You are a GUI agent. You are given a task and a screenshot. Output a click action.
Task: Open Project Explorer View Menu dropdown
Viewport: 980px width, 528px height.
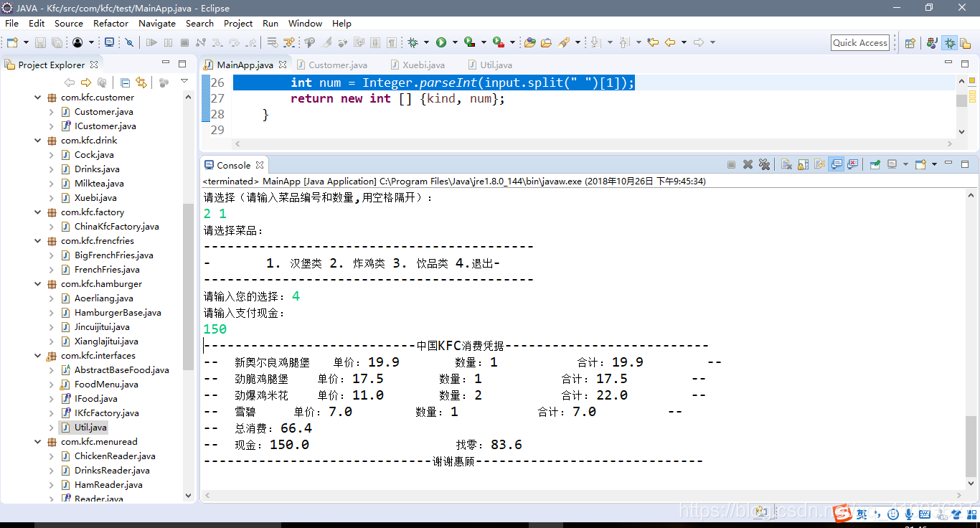point(184,82)
